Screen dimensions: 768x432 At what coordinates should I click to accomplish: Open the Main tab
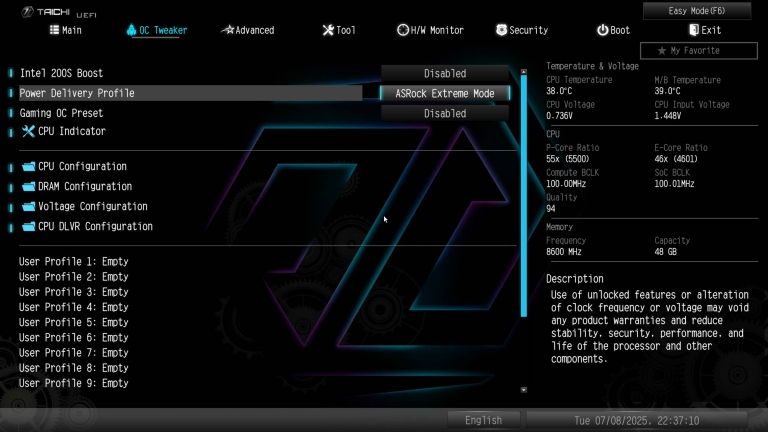[66, 30]
